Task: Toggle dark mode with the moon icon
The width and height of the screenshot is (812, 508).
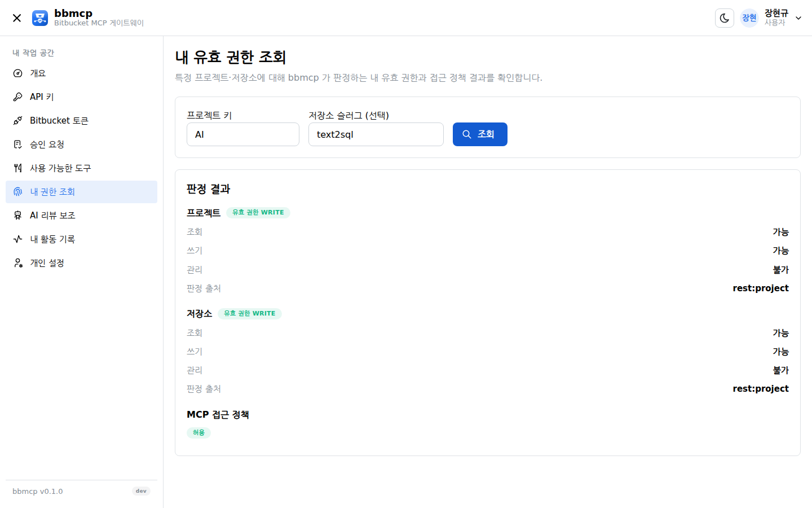Action: tap(725, 18)
